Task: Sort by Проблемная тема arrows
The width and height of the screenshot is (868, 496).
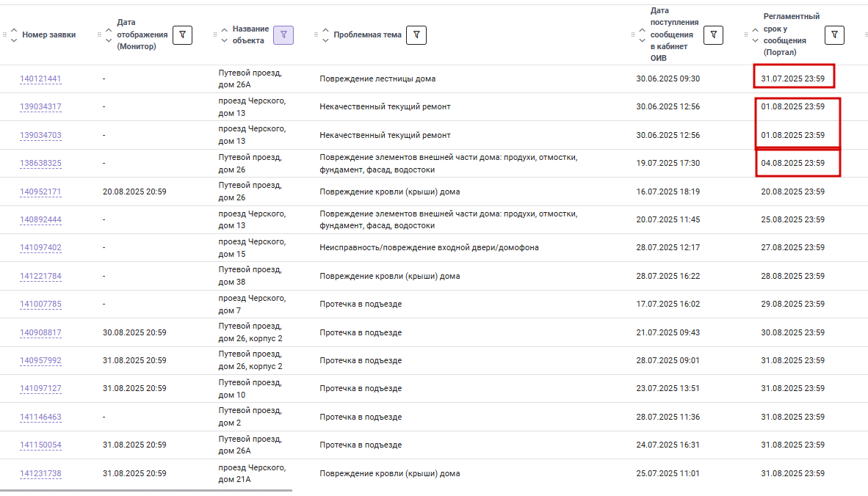Action: [x=325, y=34]
